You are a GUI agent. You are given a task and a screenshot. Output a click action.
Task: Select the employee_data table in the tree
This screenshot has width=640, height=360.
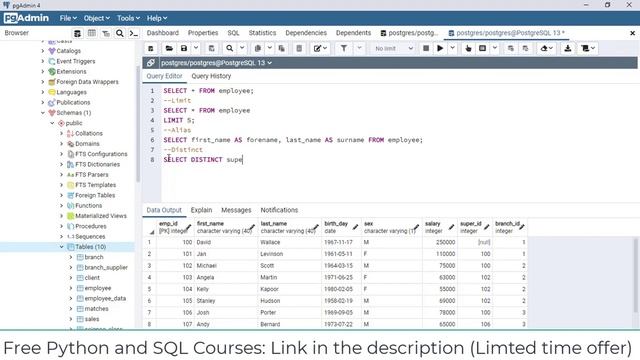click(105, 299)
